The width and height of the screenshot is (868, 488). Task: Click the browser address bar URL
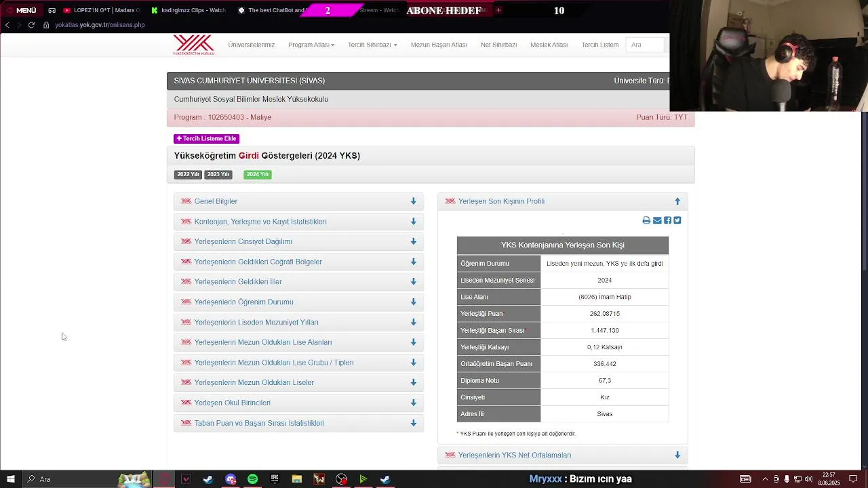click(x=100, y=25)
